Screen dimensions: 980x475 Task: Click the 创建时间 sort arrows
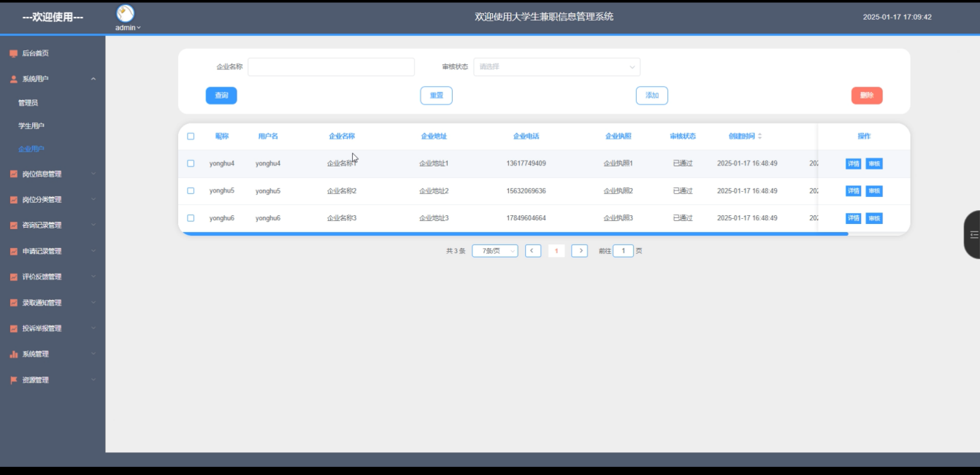(759, 136)
